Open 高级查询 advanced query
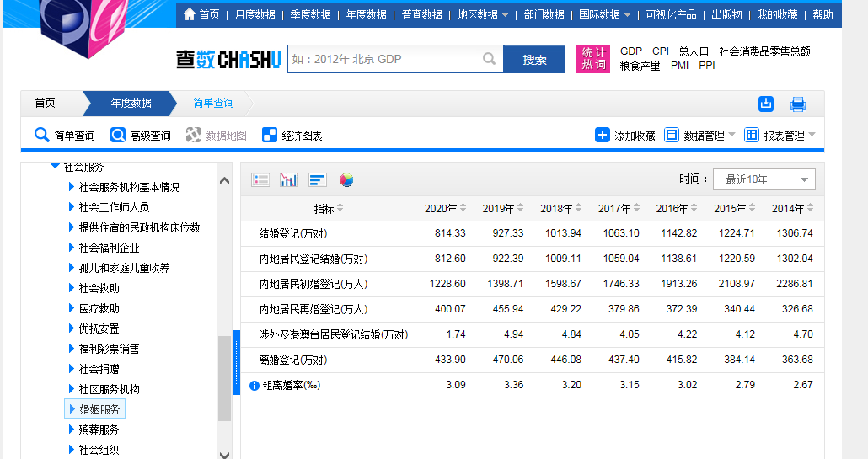Image resolution: width=868 pixels, height=459 pixels. click(x=141, y=135)
